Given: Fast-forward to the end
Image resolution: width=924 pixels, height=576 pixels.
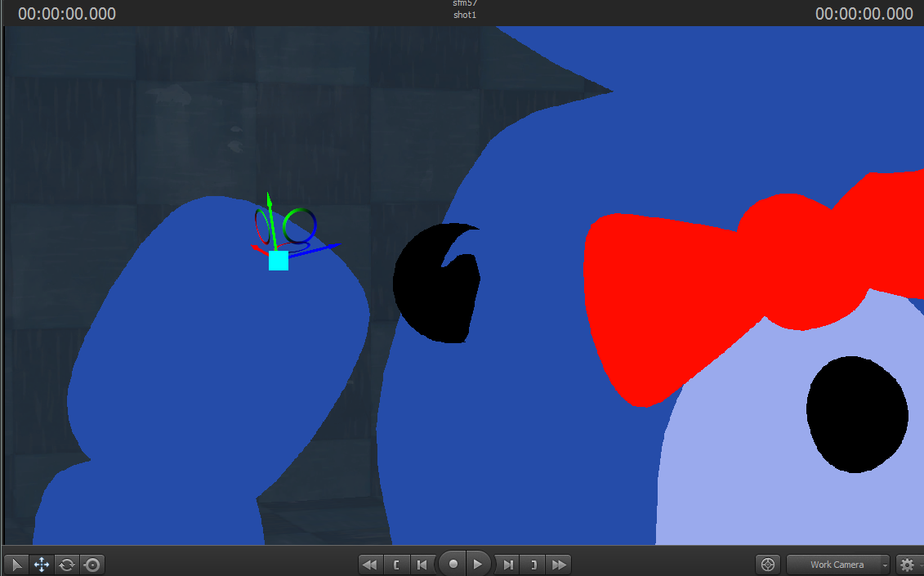Looking at the screenshot, I should [x=559, y=565].
